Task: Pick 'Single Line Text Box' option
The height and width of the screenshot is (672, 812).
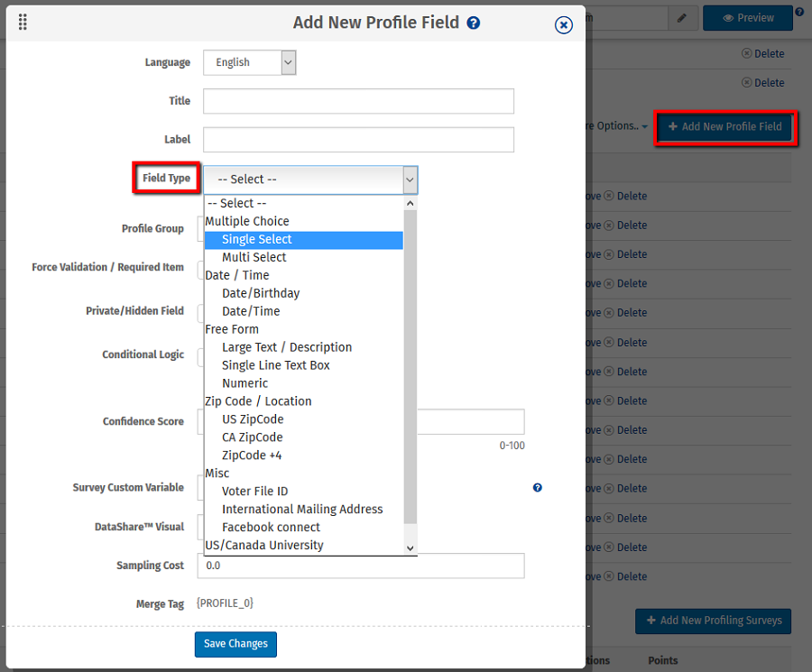Action: click(x=304, y=365)
